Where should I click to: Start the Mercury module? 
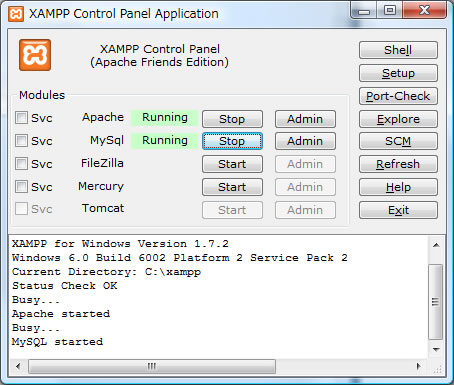(x=232, y=187)
